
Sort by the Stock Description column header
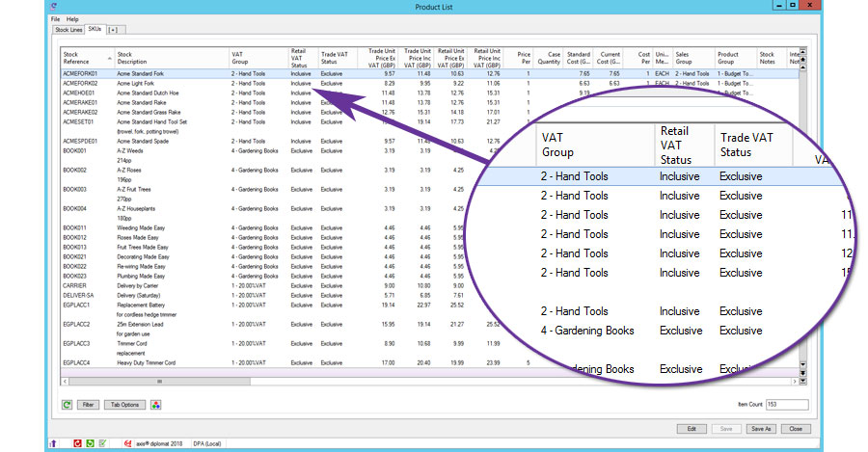click(x=172, y=58)
